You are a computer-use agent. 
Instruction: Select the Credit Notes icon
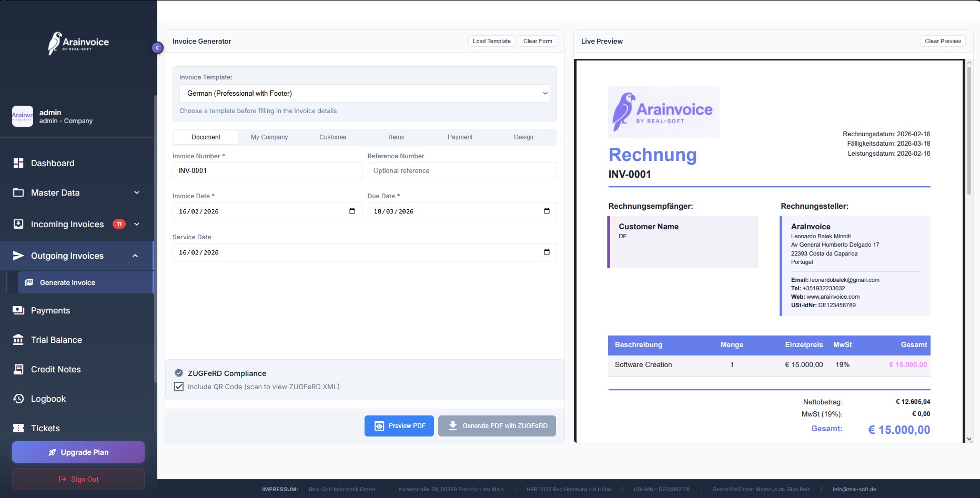[x=17, y=369]
